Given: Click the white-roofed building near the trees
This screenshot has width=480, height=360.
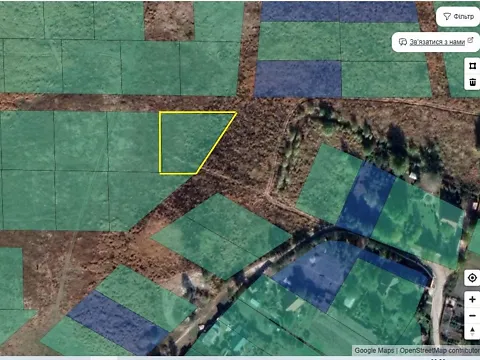Looking at the screenshot, I should [x=413, y=176].
